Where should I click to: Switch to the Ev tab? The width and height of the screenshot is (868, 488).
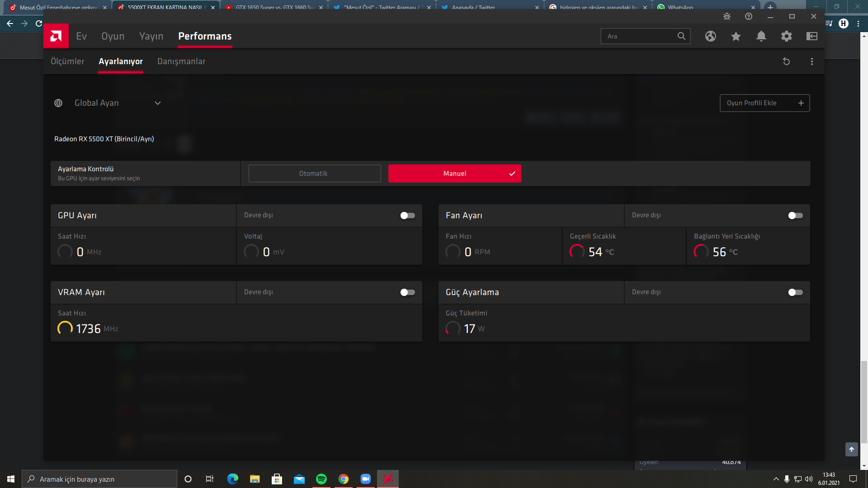pos(81,36)
